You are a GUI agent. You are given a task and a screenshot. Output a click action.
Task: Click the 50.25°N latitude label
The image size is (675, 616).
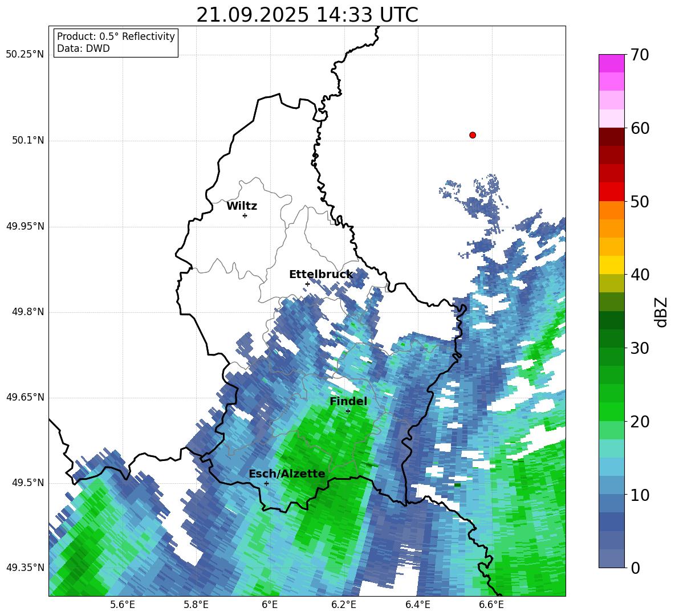[25, 55]
